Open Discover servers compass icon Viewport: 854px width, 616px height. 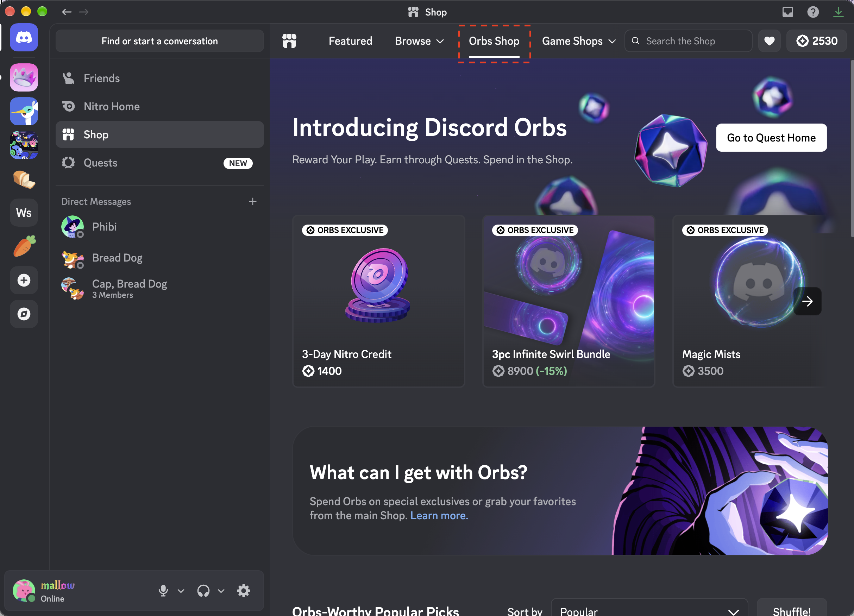(x=24, y=314)
